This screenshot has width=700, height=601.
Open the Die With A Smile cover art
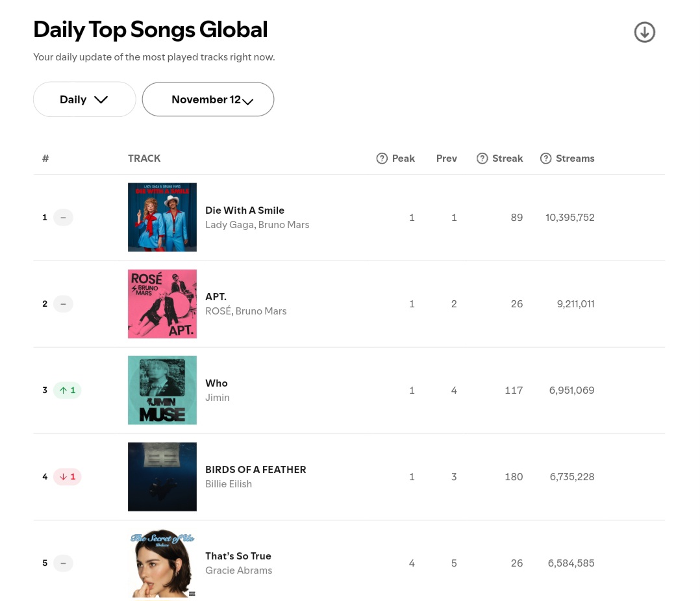pos(162,217)
